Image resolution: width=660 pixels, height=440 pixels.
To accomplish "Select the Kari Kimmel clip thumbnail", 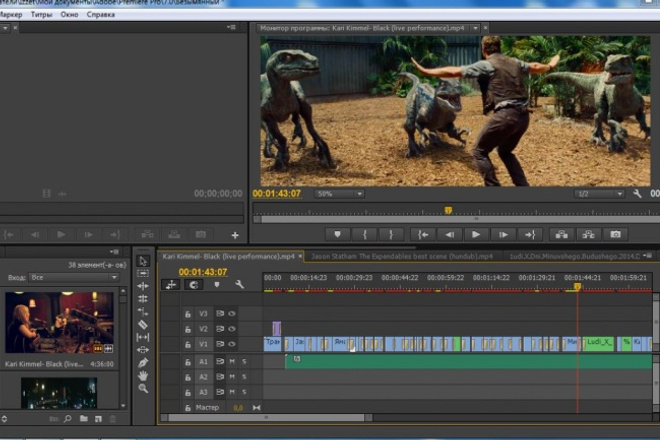I will [59, 323].
